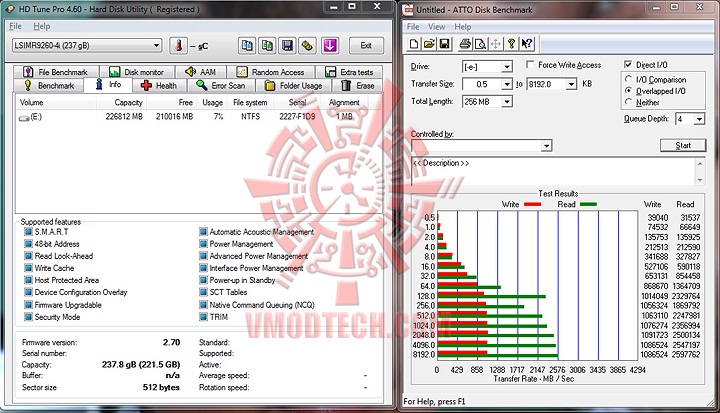Click the About question-mark icon in ATTO
Viewport: 720px width, 413px height.
(512, 44)
